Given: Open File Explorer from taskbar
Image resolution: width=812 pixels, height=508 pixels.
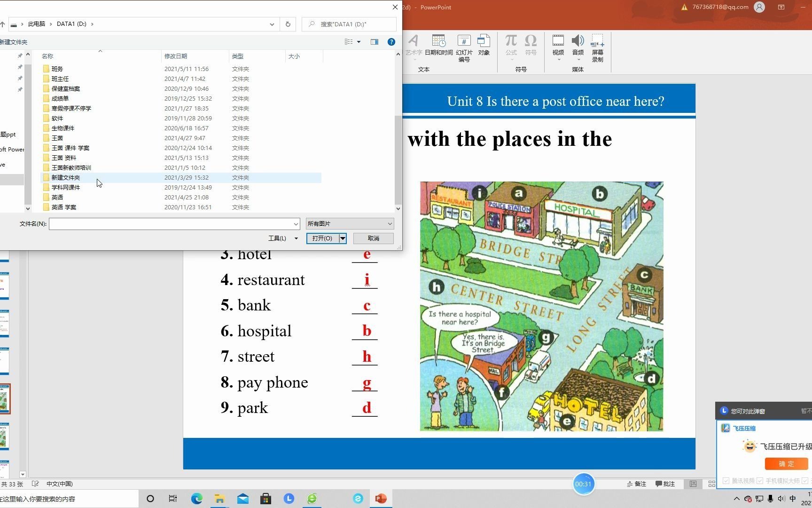Looking at the screenshot, I should click(x=219, y=499).
